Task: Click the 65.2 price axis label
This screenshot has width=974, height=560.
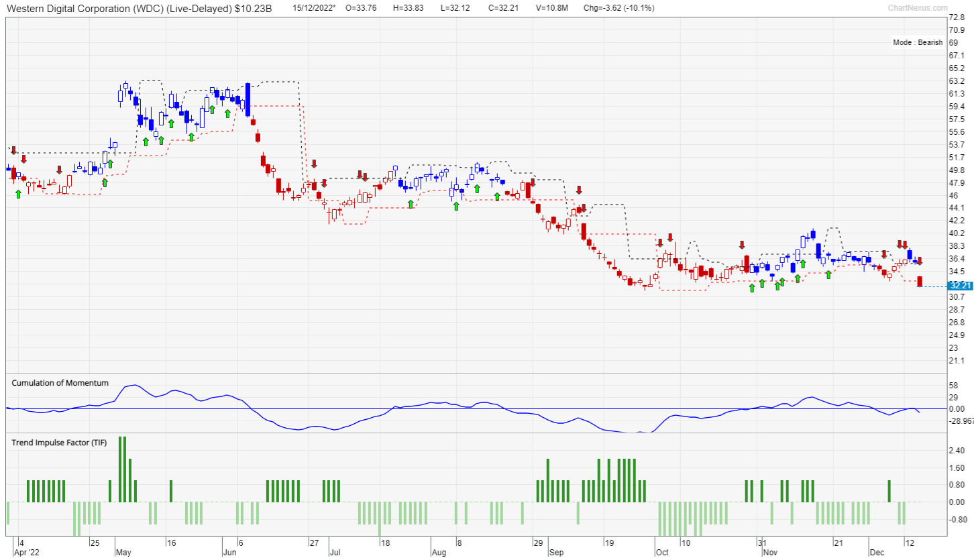Action: coord(957,68)
